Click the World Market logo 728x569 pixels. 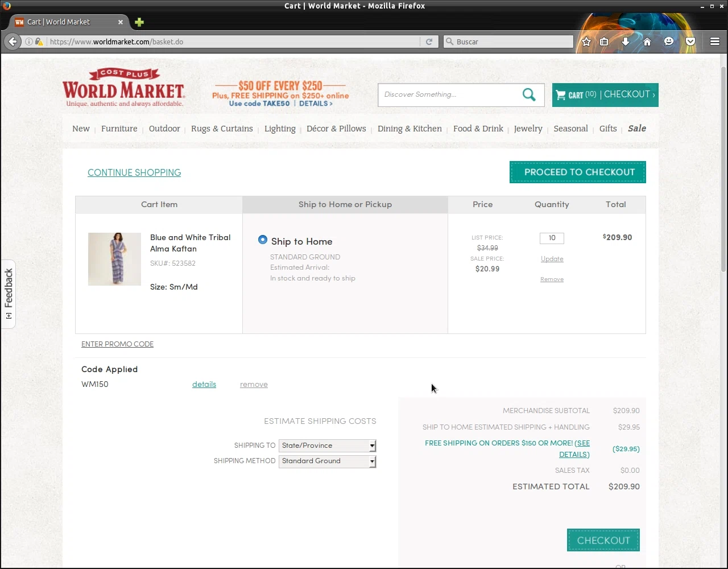point(123,88)
